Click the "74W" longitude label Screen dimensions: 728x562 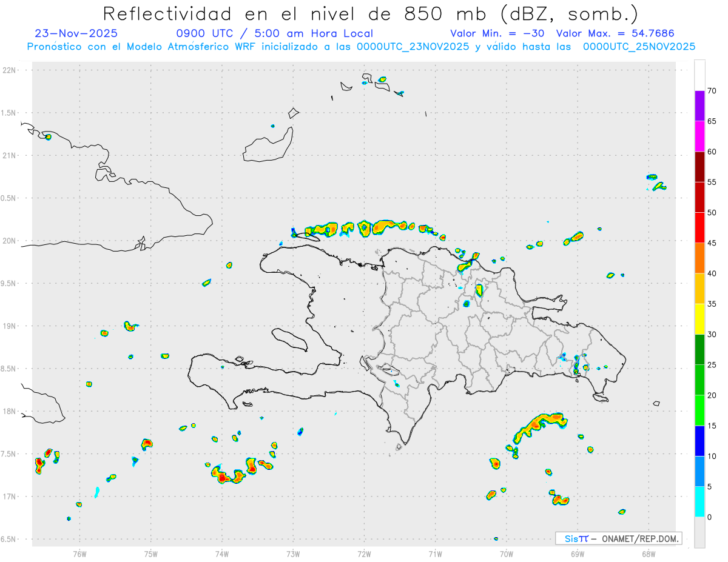[222, 554]
